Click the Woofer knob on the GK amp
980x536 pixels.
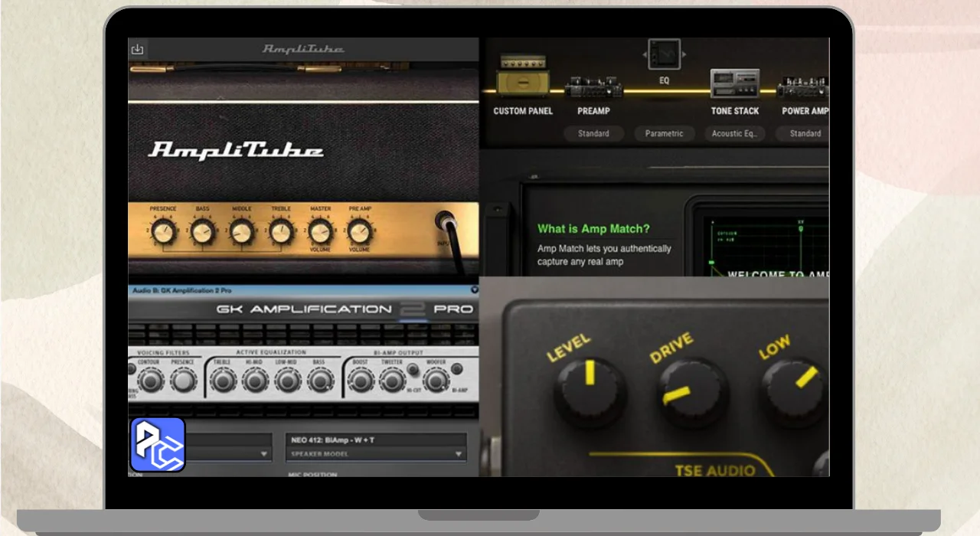(x=436, y=380)
